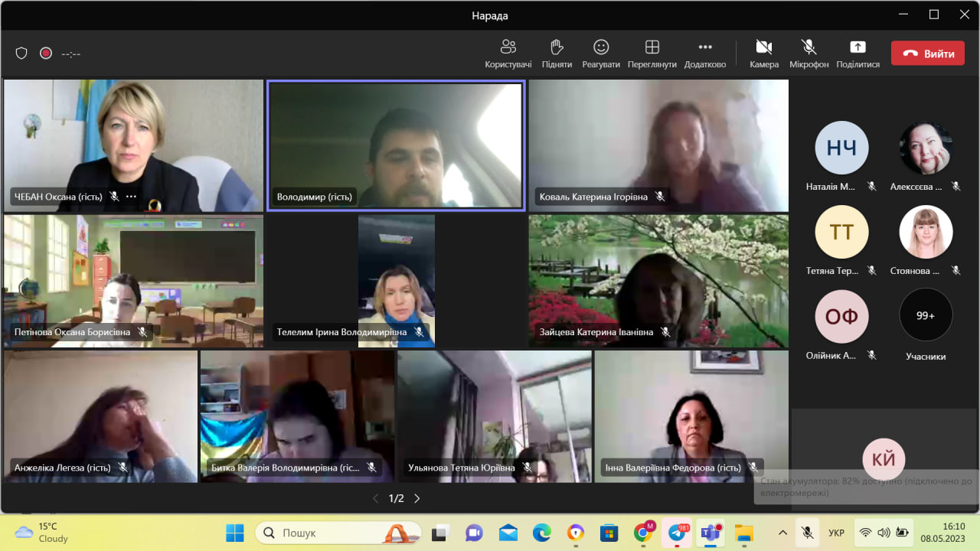The image size is (980, 551).
Task: Open more options for ЧЕБАН Оксана tile
Action: pos(131,197)
